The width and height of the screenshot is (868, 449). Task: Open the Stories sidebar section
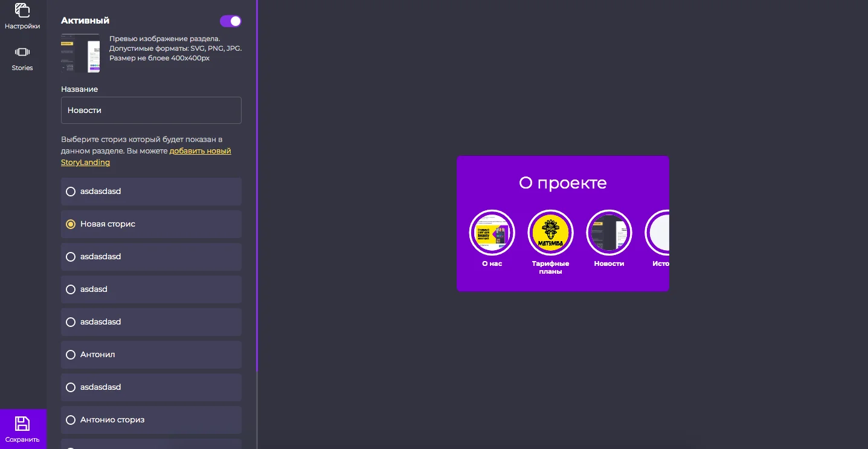point(22,59)
